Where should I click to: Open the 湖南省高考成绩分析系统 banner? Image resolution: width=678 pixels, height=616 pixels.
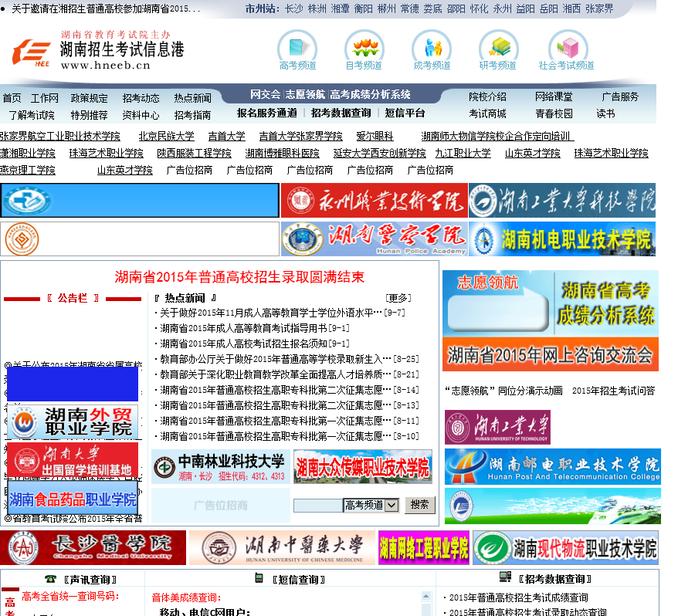click(607, 303)
